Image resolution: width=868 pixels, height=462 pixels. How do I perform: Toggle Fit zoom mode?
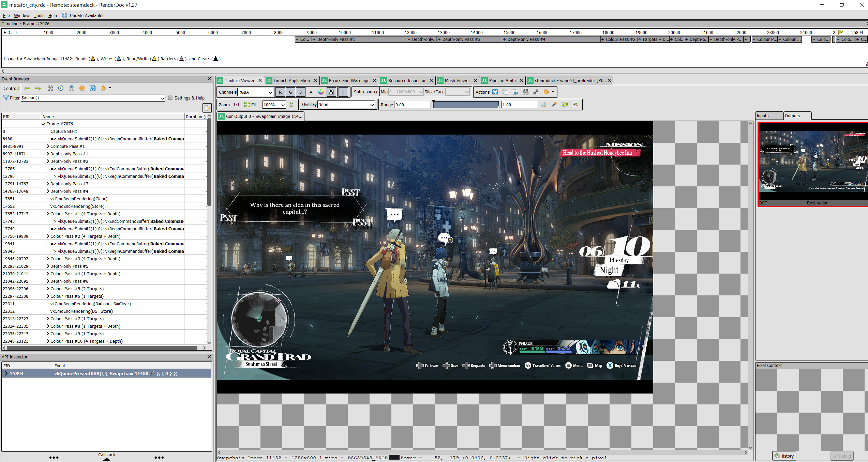pyautogui.click(x=250, y=105)
